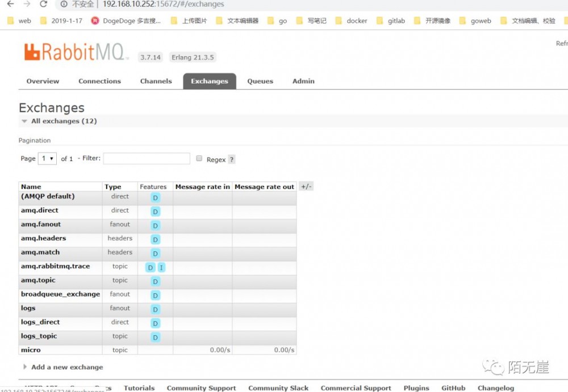Viewport: 568px width, 392px height.
Task: Switch to the Channels tab
Action: point(156,81)
